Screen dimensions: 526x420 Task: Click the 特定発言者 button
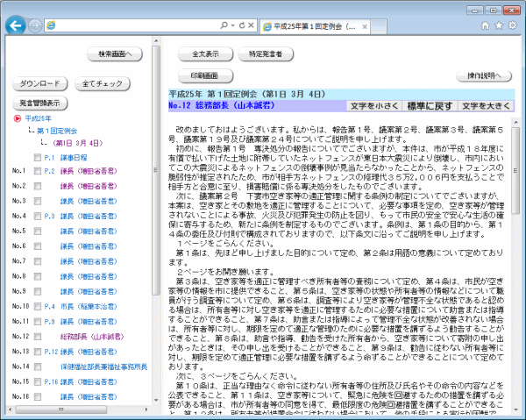point(266,54)
